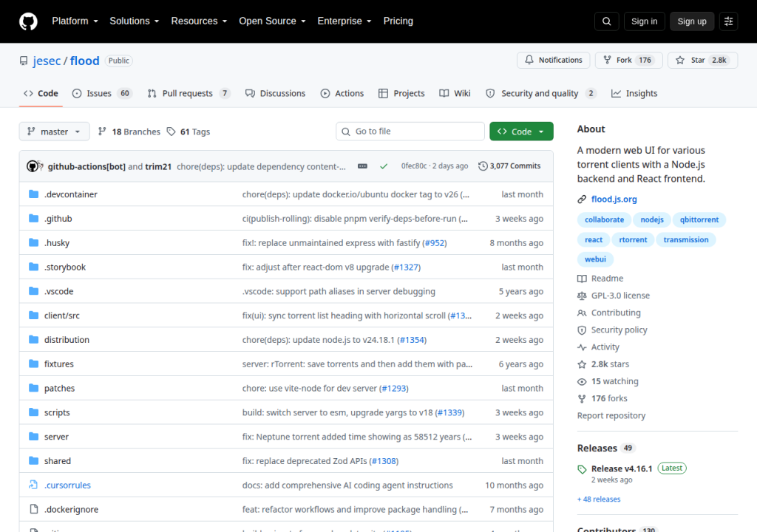Viewport: 757px width, 532px height.
Task: Open Security and quality tab
Action: [x=540, y=93]
